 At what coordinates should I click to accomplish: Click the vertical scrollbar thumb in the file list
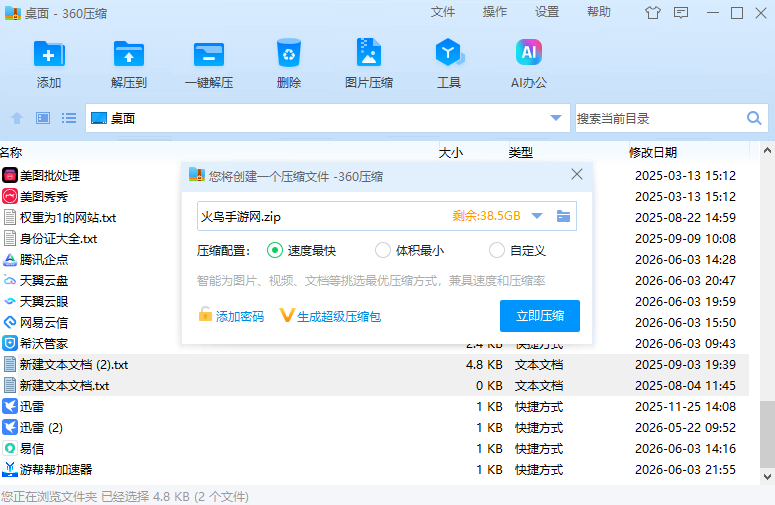click(x=767, y=433)
